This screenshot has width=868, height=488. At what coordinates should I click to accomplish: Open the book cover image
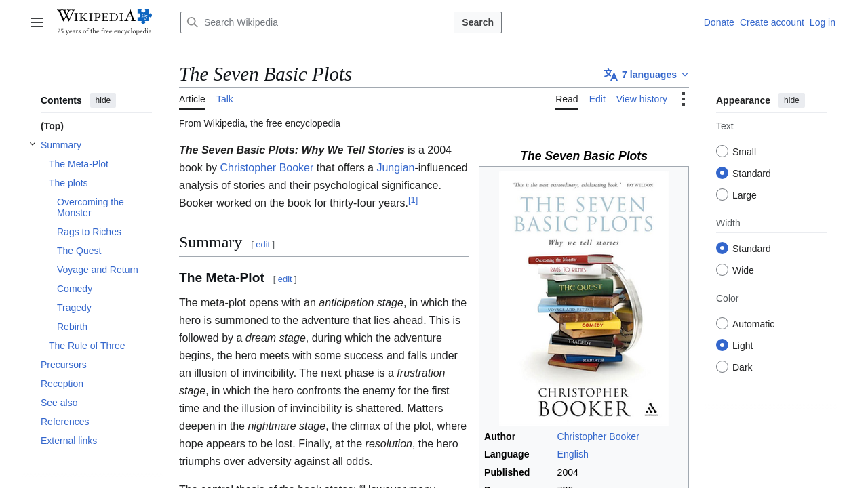tap(584, 298)
